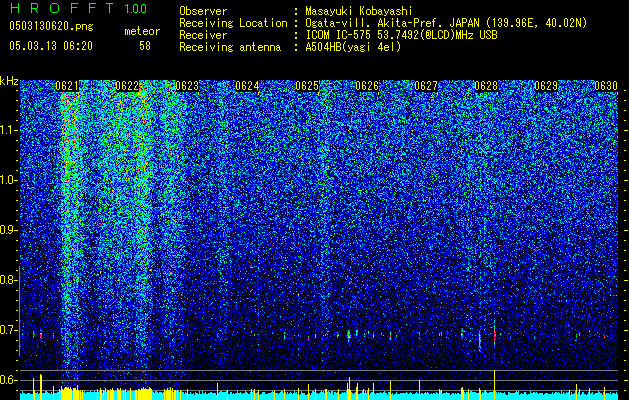Click the date stamp 05.03.13 06:20
The image size is (629, 400).
(51, 46)
